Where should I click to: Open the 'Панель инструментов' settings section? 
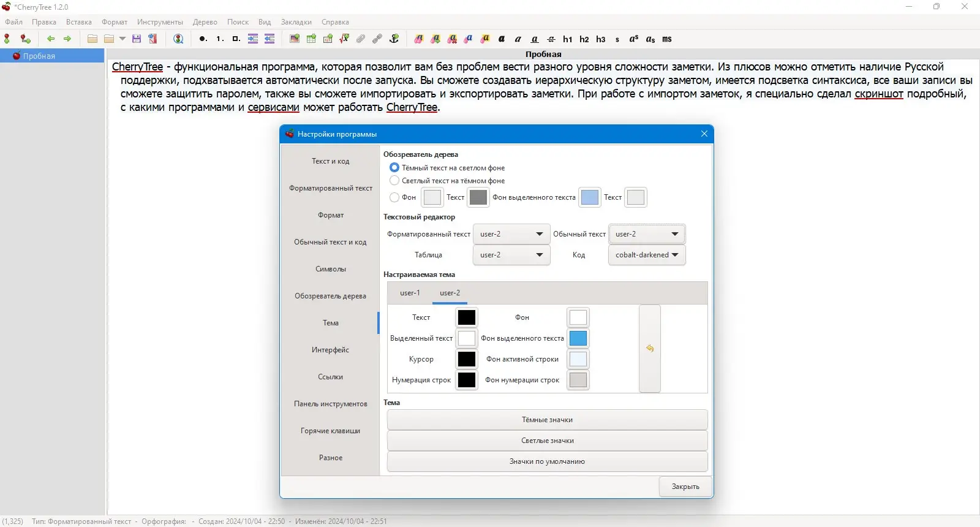[x=330, y=404]
